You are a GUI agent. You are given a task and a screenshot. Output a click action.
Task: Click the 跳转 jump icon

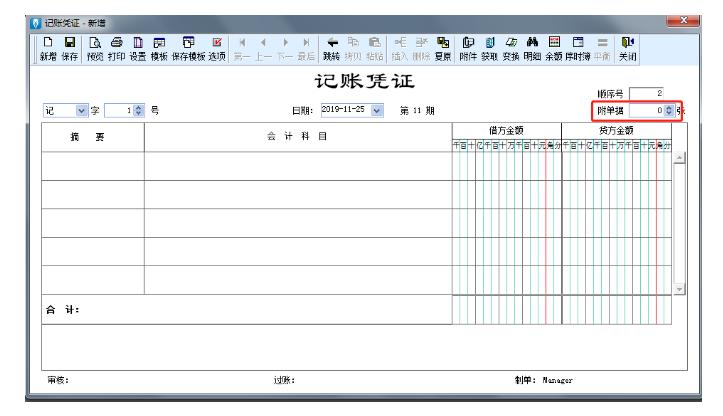[332, 48]
